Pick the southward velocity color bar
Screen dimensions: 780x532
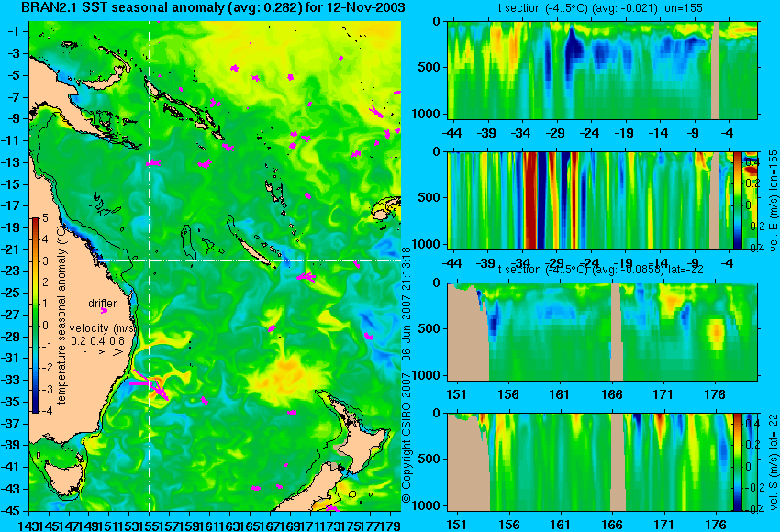(737, 462)
